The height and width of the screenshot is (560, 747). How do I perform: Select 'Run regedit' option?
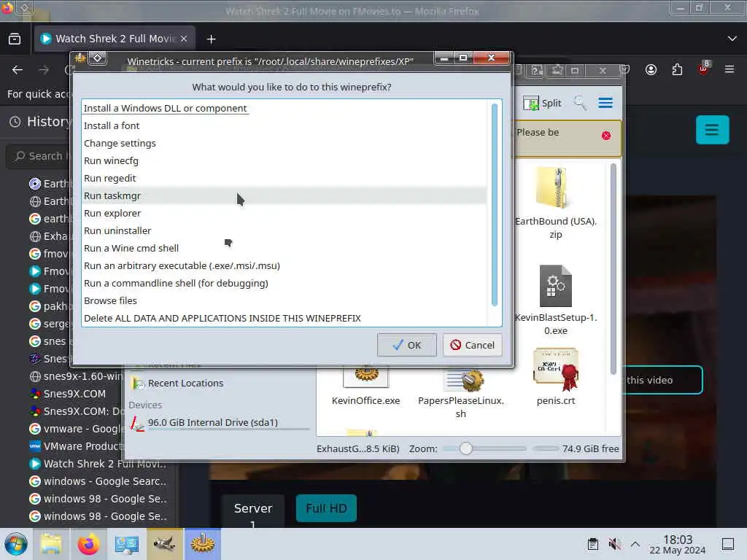(x=285, y=178)
